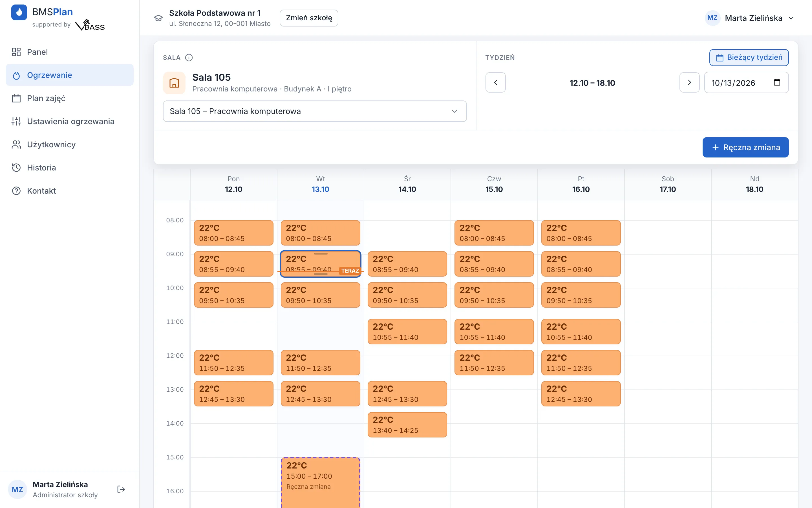812x508 pixels.
Task: Click the 12.10 – 18.10 week range label
Action: [x=592, y=83]
